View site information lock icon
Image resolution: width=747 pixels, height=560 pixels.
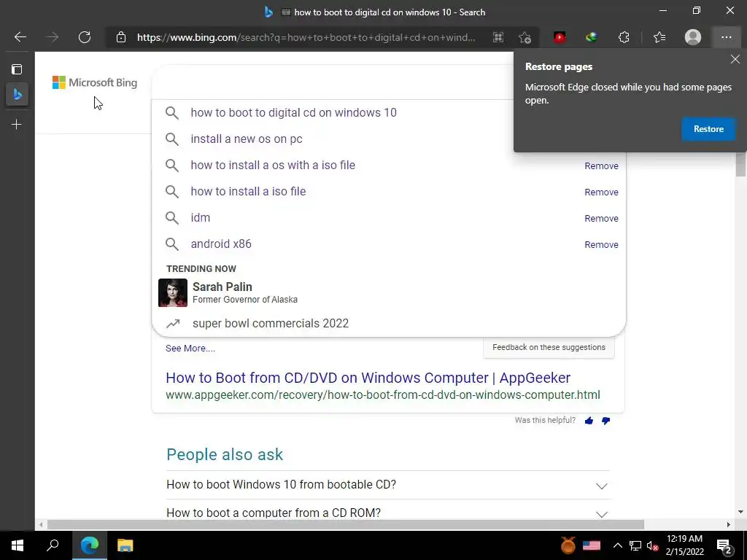121,37
